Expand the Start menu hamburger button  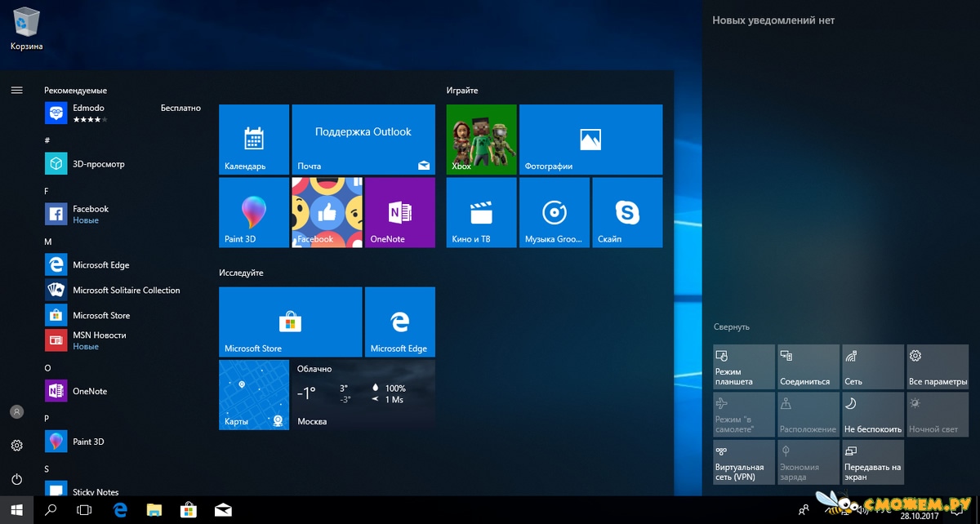tap(16, 90)
